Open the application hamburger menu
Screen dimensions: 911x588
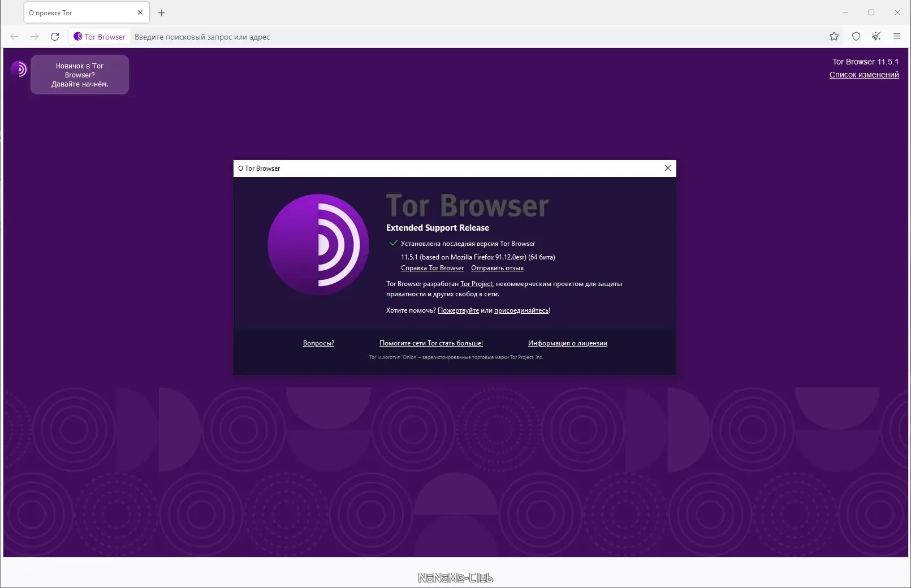[897, 37]
